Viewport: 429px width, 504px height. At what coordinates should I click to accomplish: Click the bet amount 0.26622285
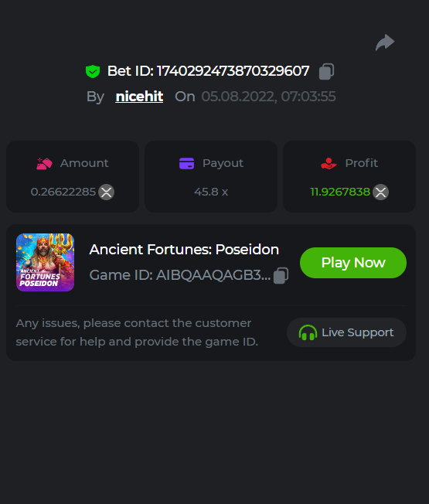pyautogui.click(x=63, y=192)
